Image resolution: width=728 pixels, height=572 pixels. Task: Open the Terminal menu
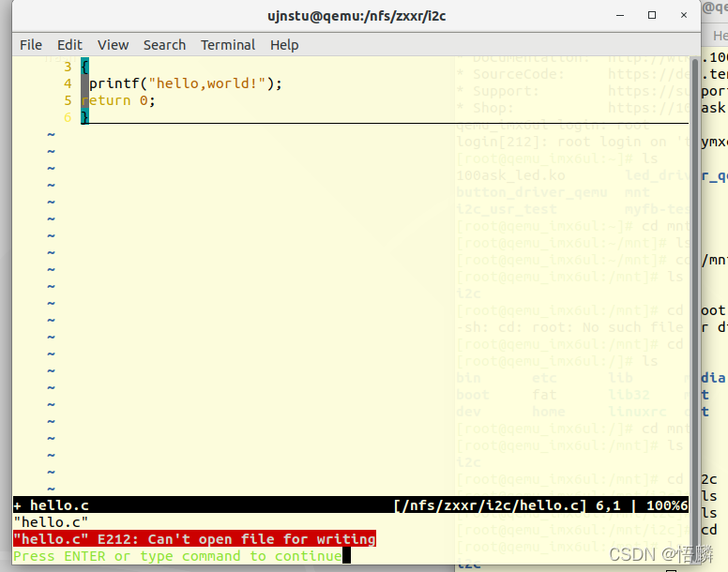point(228,45)
